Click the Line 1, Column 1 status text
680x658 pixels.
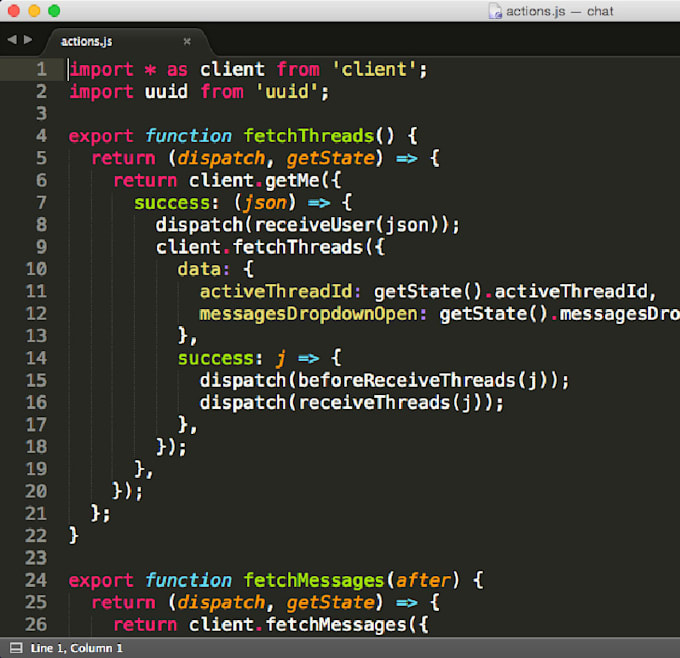(77, 648)
